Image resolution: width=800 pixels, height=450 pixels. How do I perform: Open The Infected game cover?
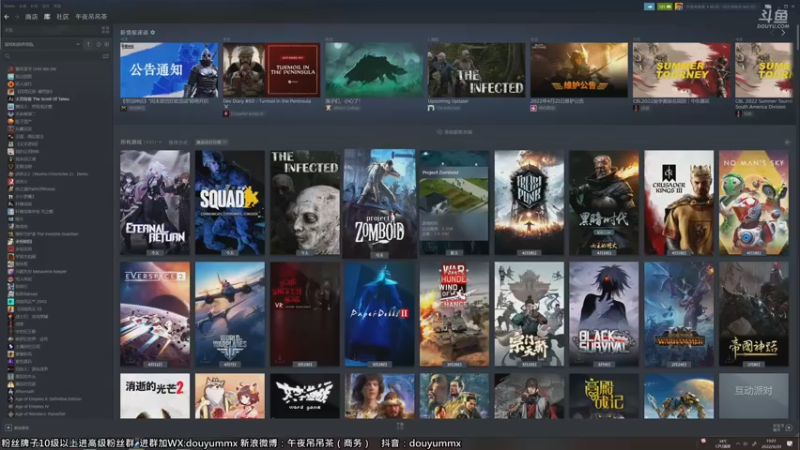305,203
